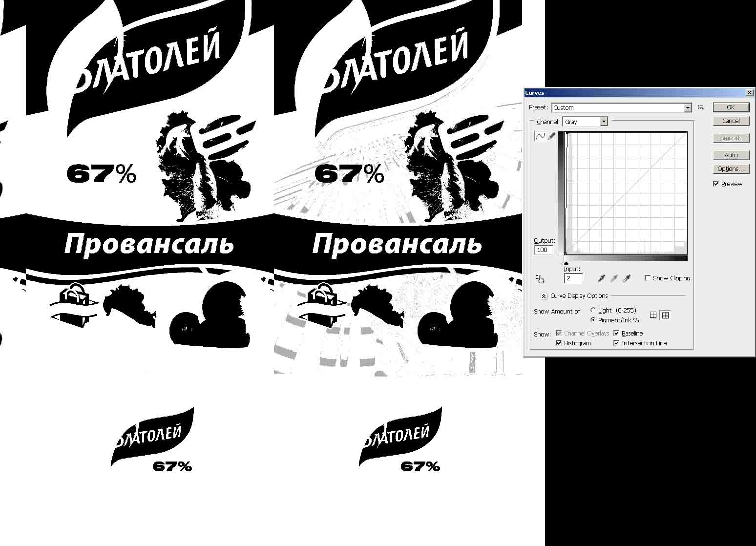This screenshot has width=756, height=546.
Task: Click the Output value field
Action: [x=544, y=250]
